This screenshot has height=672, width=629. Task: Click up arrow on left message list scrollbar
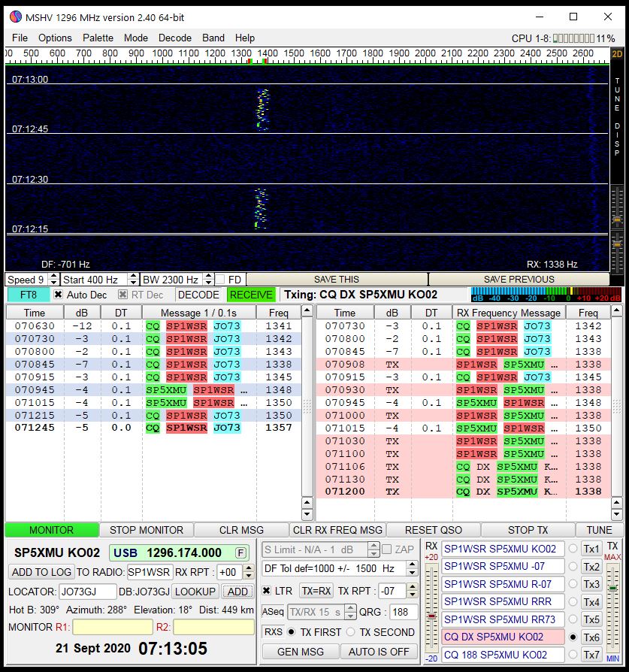(307, 310)
